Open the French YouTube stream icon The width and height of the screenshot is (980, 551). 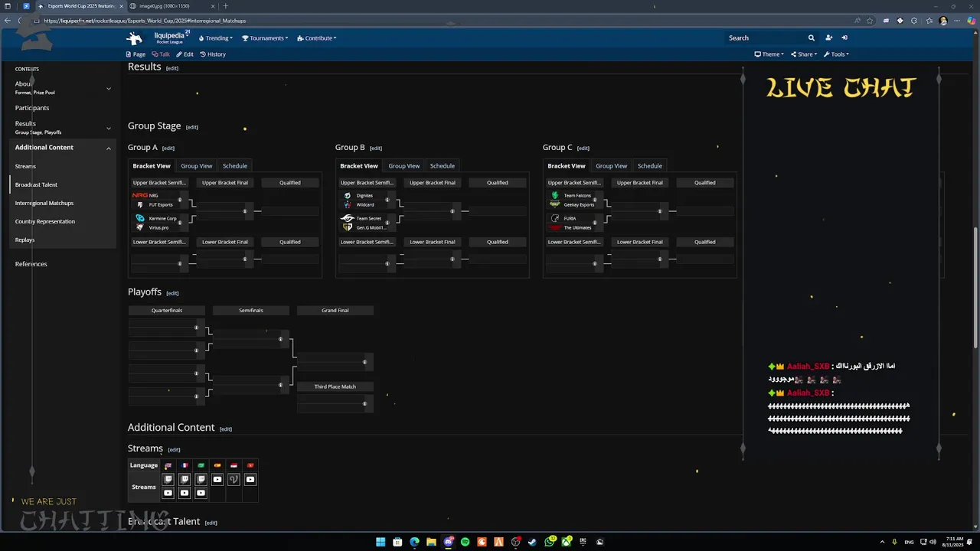(x=185, y=494)
